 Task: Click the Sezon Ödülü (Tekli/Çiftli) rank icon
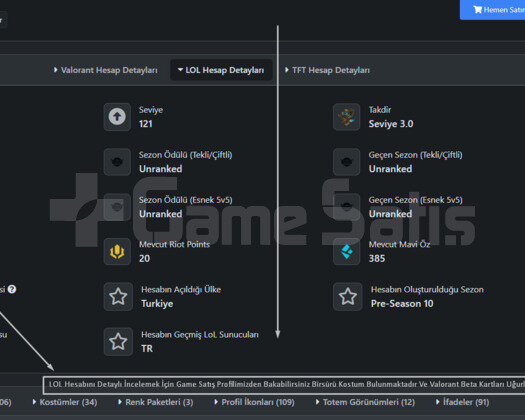click(x=117, y=162)
